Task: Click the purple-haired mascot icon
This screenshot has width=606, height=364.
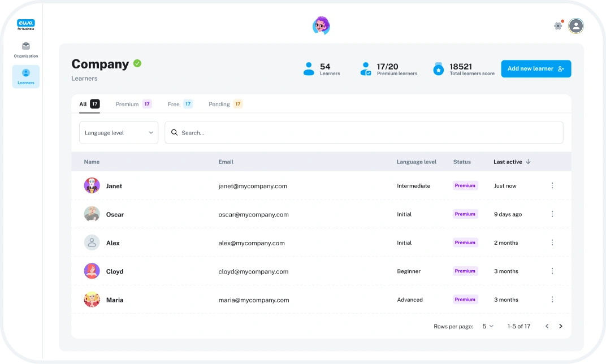Action: pos(321,25)
